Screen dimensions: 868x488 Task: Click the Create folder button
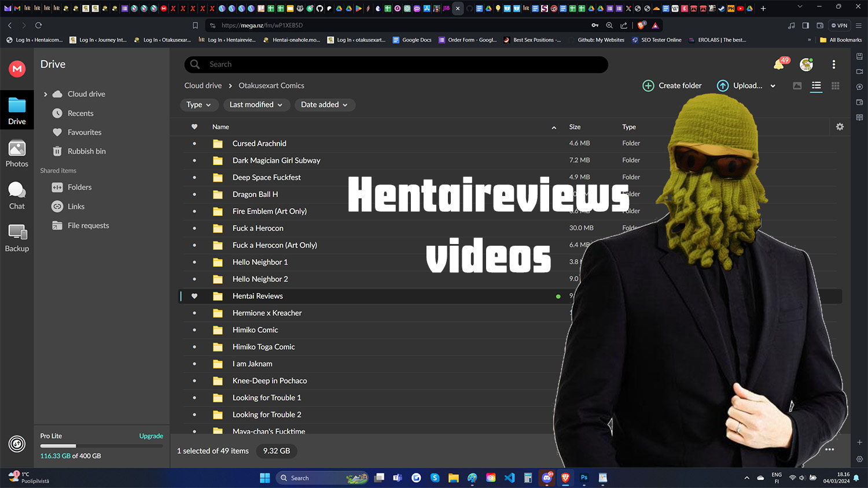coord(672,86)
